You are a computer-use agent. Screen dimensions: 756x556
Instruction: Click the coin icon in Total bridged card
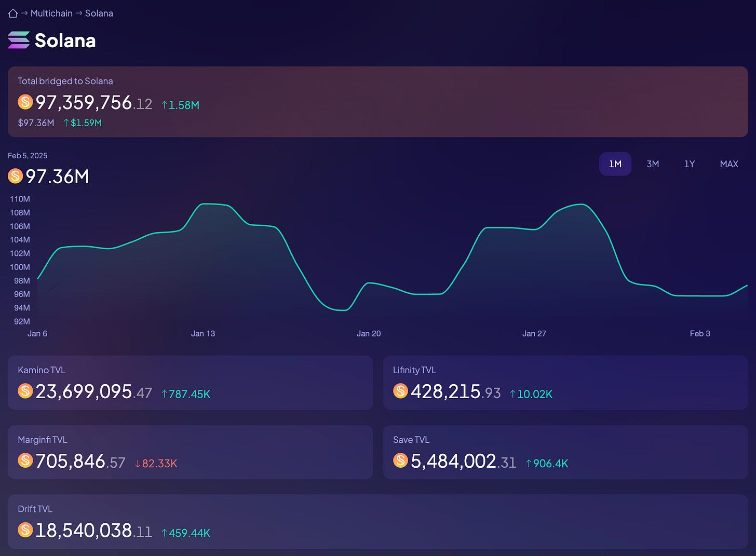tap(25, 102)
